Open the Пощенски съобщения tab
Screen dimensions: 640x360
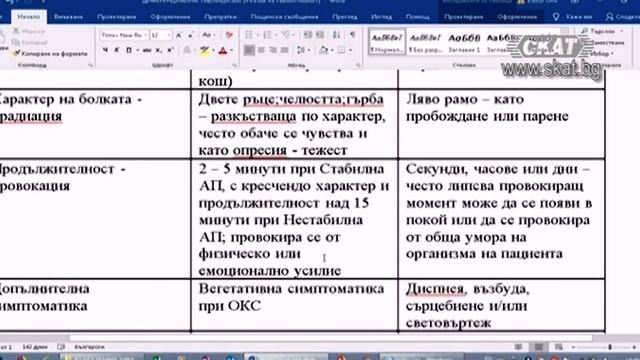tap(284, 17)
